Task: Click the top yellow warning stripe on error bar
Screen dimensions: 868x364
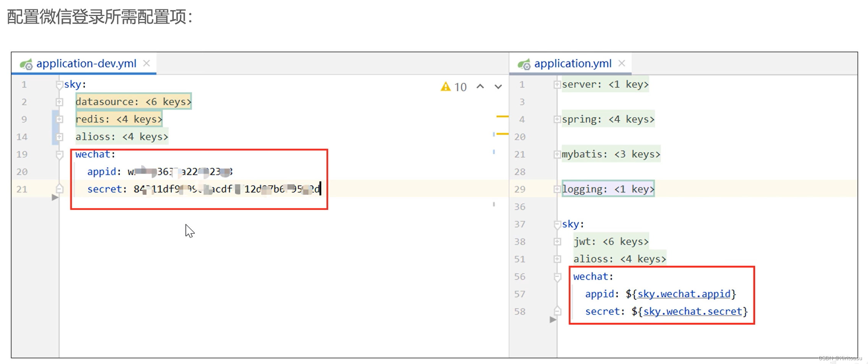Action: tap(502, 116)
